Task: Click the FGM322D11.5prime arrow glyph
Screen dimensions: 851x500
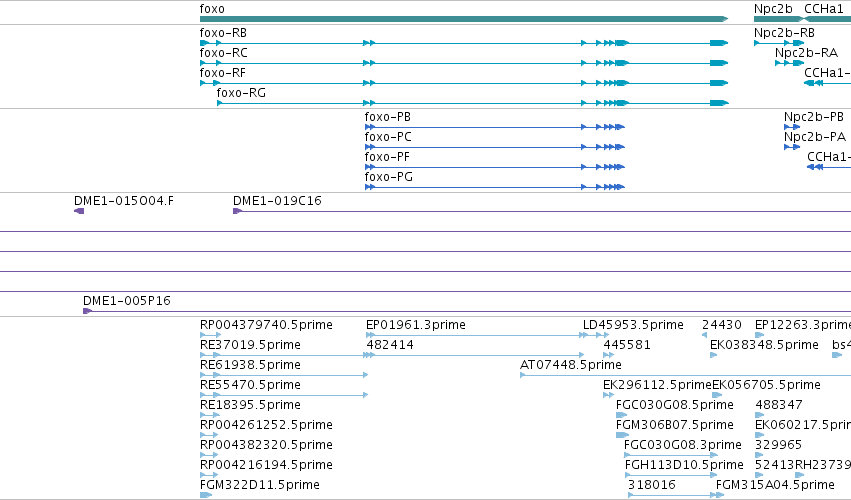Action: [206, 495]
